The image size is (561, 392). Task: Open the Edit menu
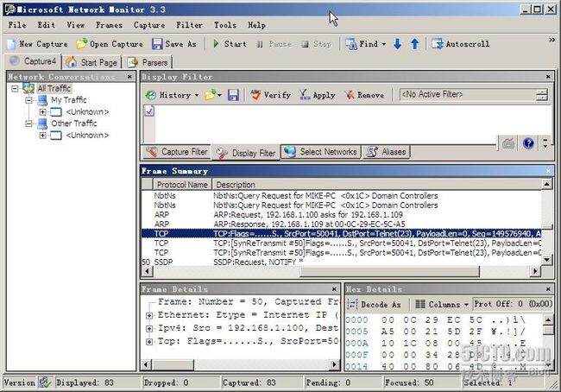click(47, 25)
